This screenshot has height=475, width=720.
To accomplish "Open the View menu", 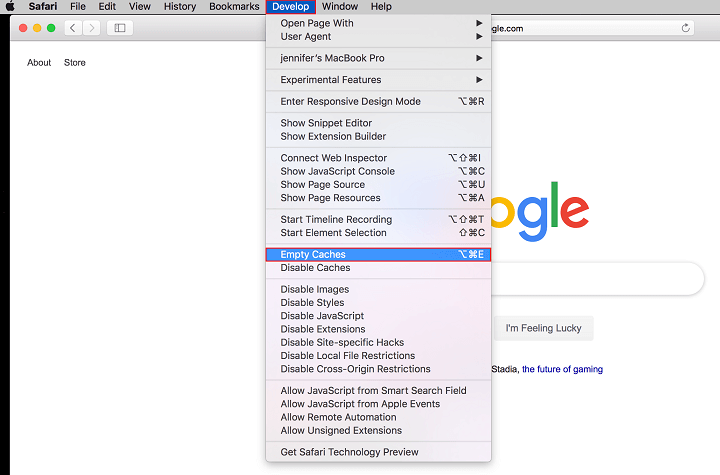I will click(x=140, y=6).
